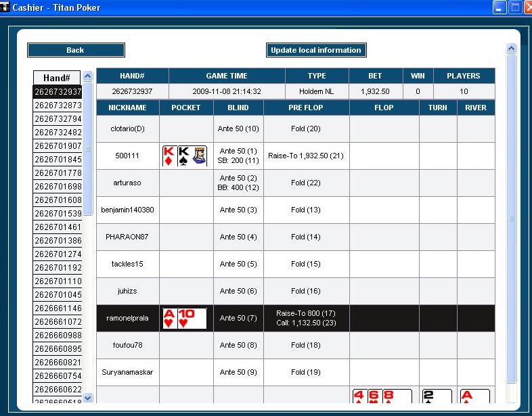The image size is (532, 416).
Task: Click the King of spades pocket card
Action: click(192, 156)
